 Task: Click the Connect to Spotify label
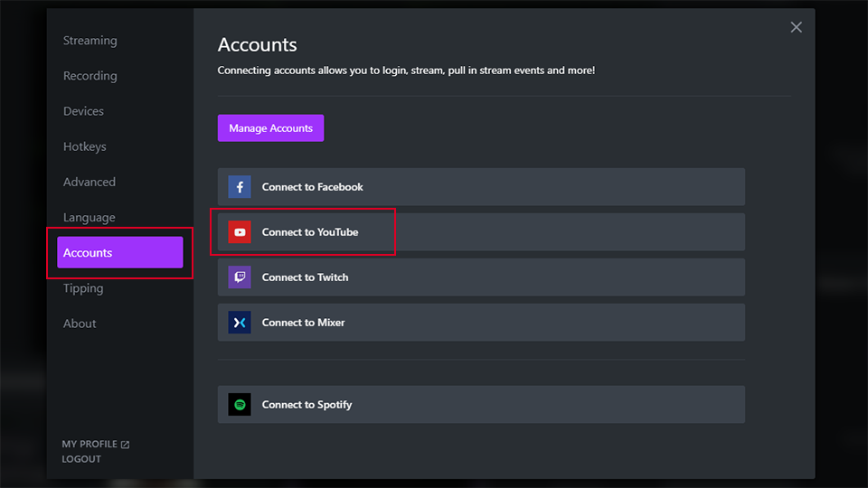point(307,405)
